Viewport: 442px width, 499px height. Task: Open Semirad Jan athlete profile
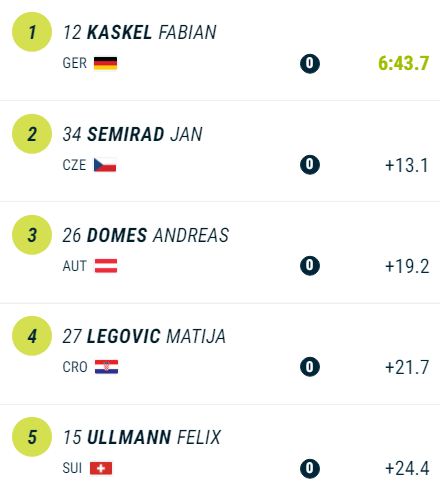pos(132,134)
